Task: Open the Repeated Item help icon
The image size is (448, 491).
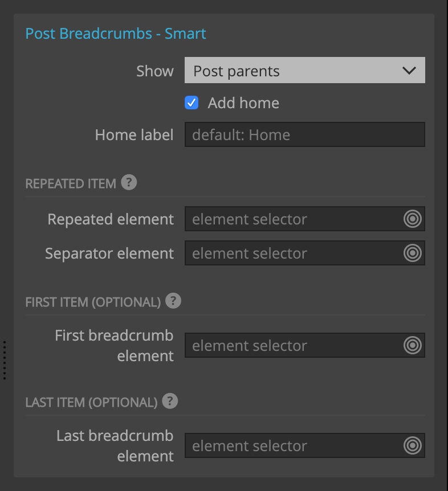Action: point(129,182)
